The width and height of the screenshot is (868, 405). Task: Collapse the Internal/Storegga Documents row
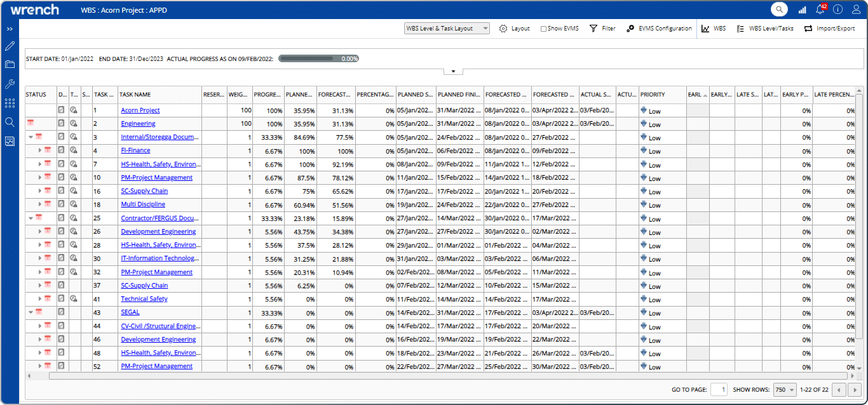[x=31, y=136]
